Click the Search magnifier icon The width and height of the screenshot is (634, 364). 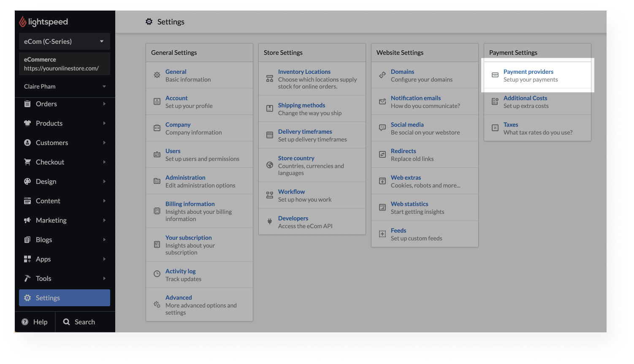(66, 322)
